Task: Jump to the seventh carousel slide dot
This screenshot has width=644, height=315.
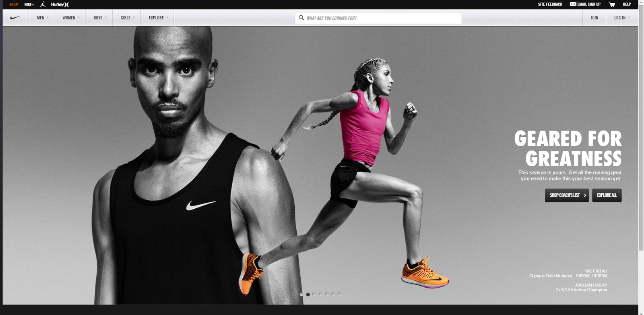Action: (x=339, y=294)
